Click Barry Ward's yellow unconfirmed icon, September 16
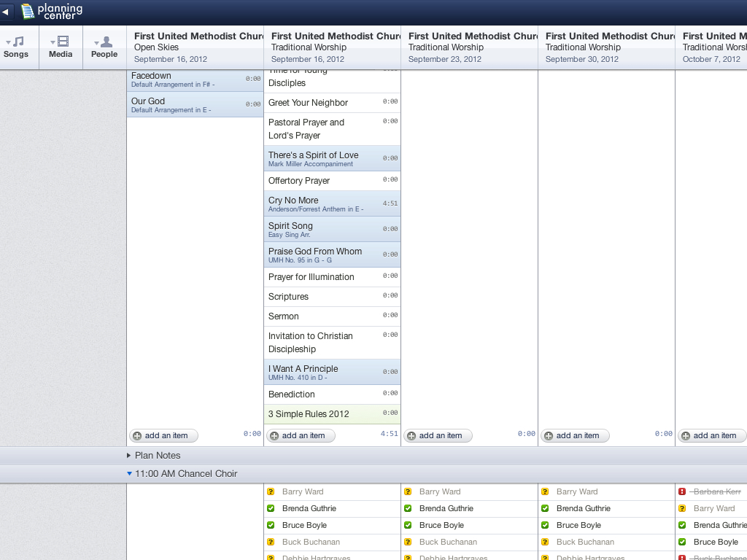 271,491
